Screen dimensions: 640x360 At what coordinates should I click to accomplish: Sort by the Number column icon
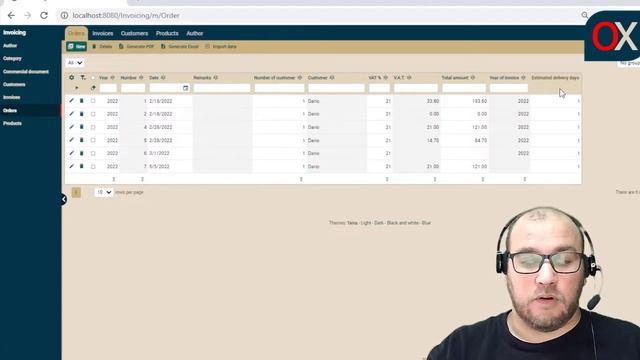coord(141,78)
